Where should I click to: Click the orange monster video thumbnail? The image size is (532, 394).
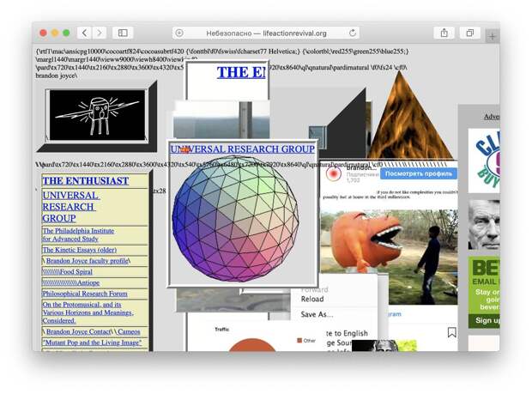click(x=389, y=258)
